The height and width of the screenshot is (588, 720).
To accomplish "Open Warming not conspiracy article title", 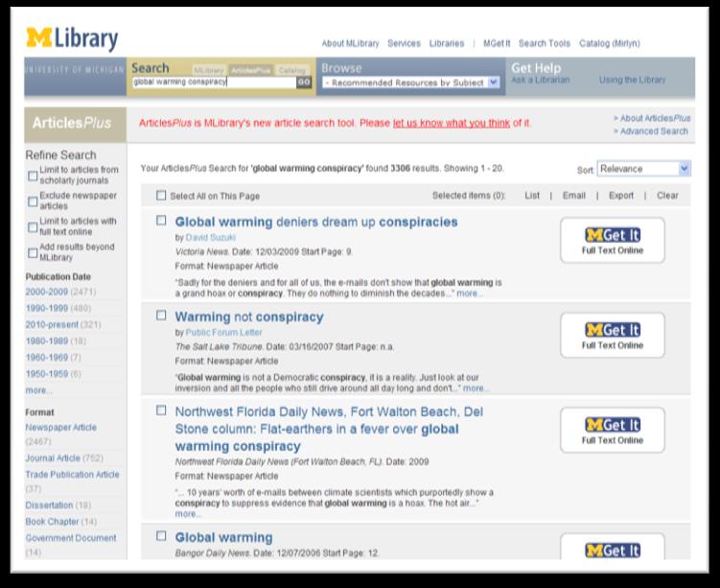I will 249,317.
